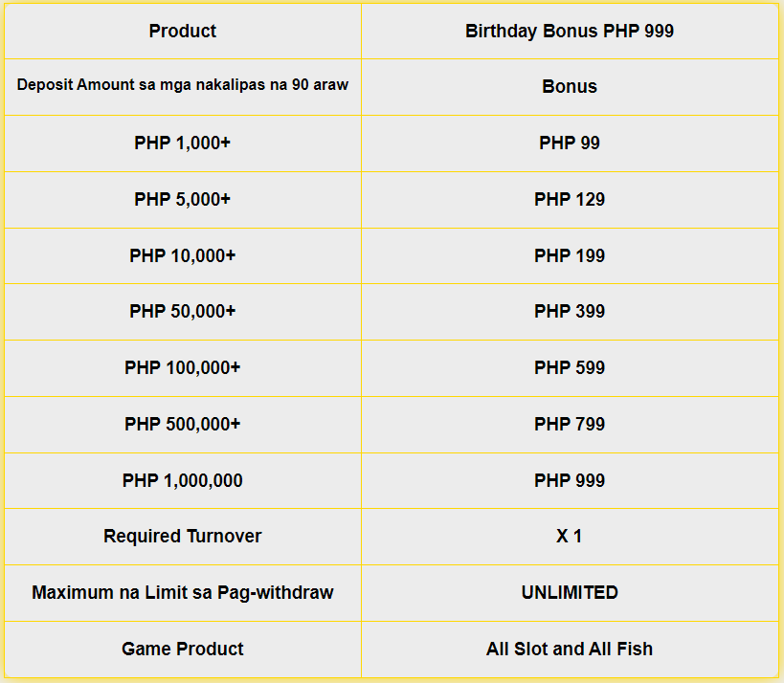Select the Birthday Bonus PHP 999 cell
Image resolution: width=784 pixels, height=683 pixels.
570,31
